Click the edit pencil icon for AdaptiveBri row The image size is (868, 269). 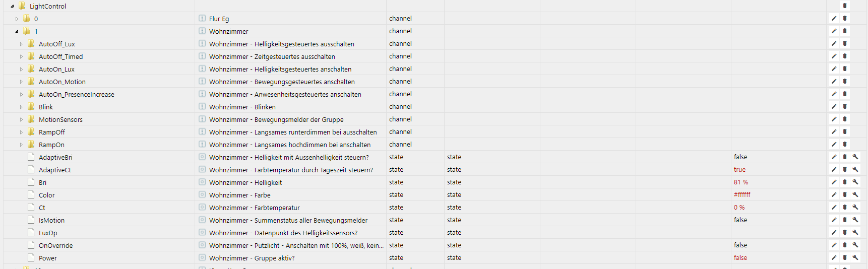[x=834, y=157]
